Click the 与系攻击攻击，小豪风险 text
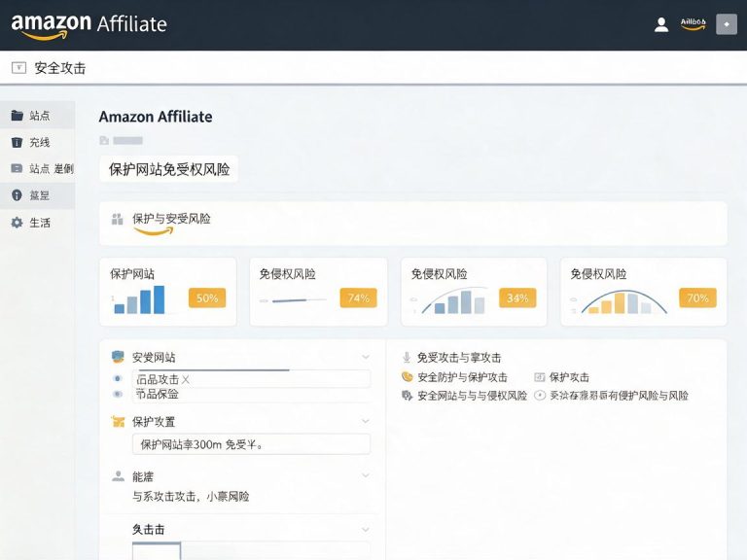The image size is (747, 560). pos(191,496)
